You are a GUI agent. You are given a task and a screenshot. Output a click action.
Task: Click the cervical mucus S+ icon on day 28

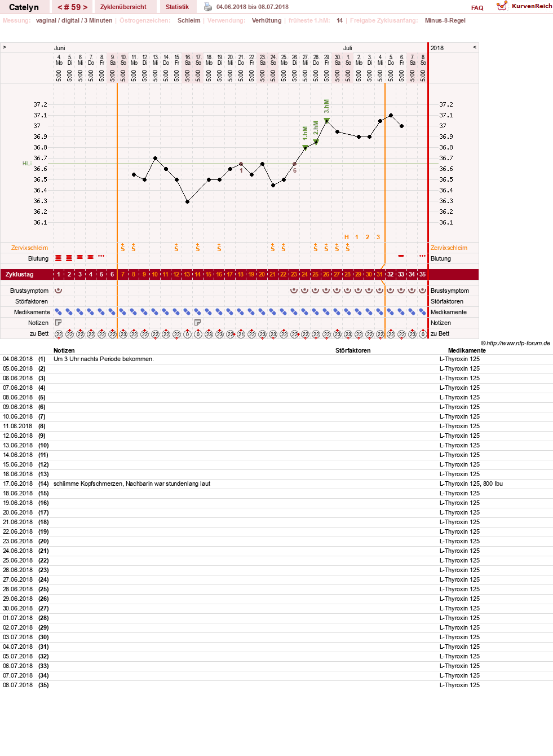(x=347, y=247)
